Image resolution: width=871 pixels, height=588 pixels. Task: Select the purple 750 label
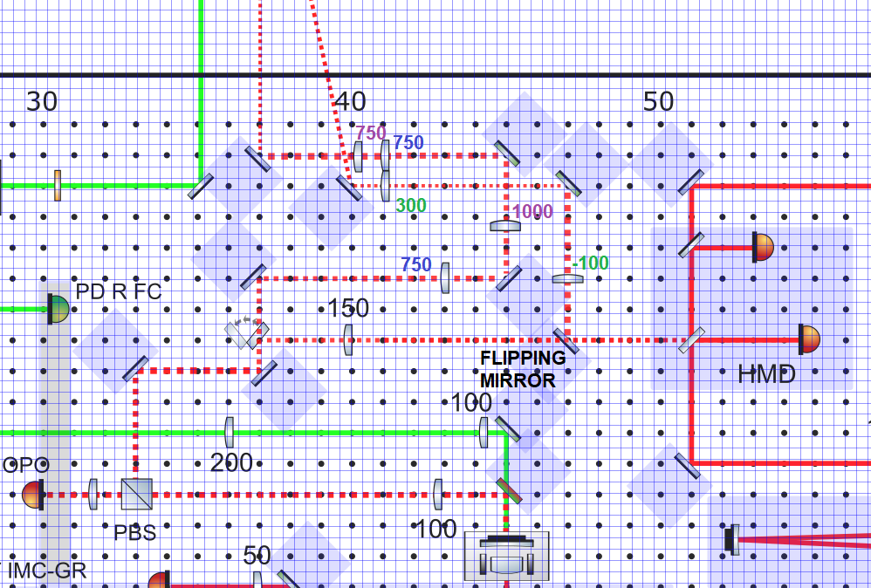(x=371, y=133)
